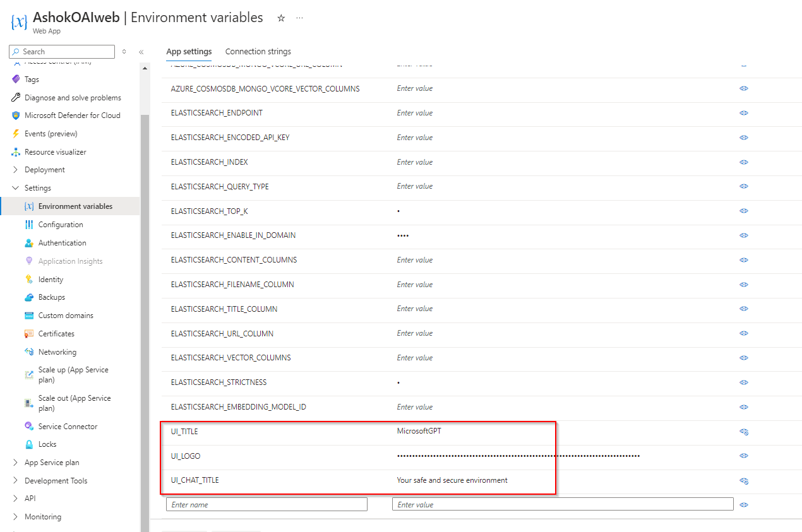Viewport: 802px width, 532px height.
Task: Reveal the ELASTICSEARCH_TOP_K value
Action: pyautogui.click(x=744, y=211)
